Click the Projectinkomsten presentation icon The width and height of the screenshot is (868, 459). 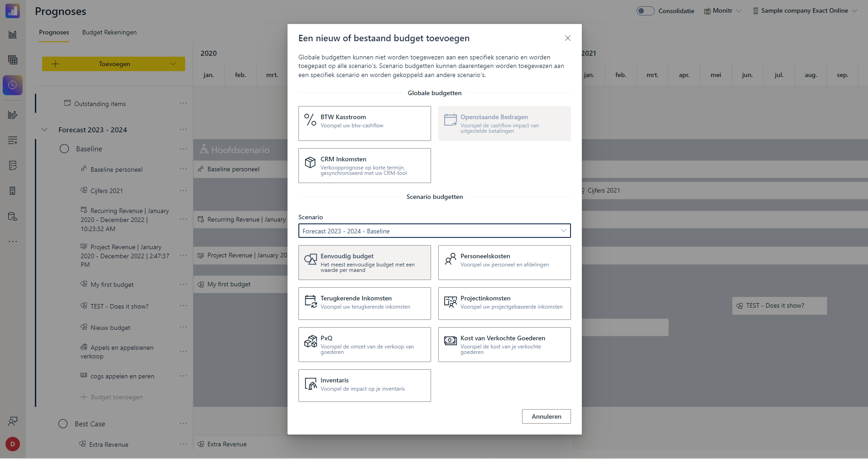(450, 301)
